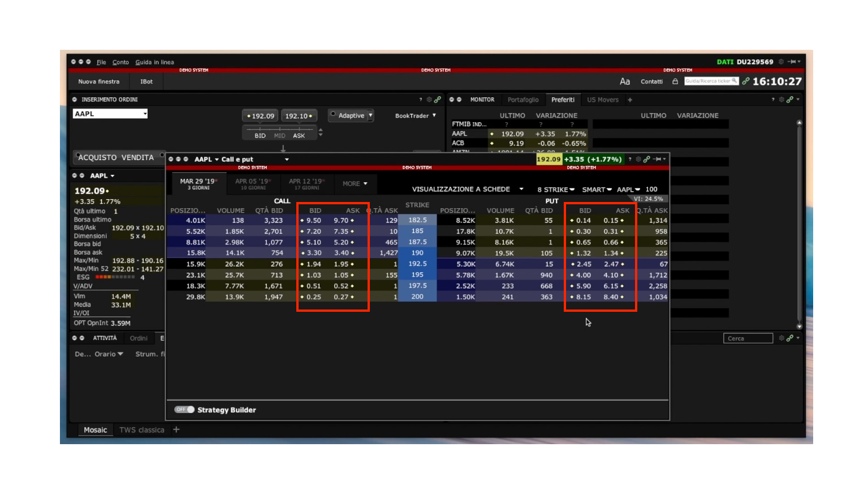This screenshot has height=490, width=868.
Task: Click price stepper arrows beside BID ASK slider
Action: tap(321, 132)
